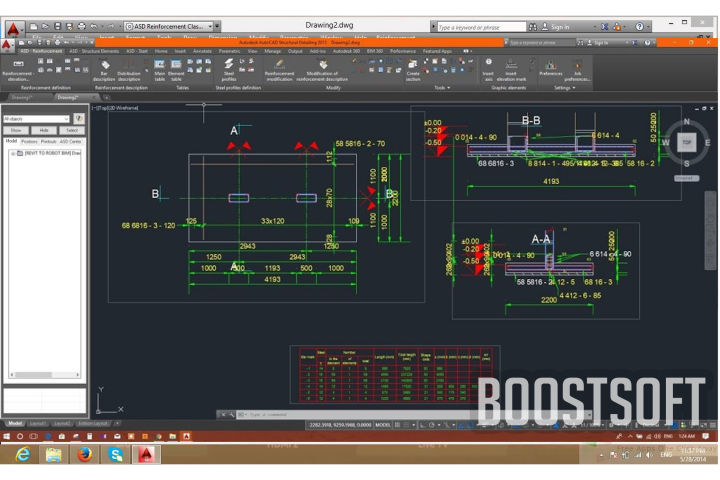Click the Main table tool
Image resolution: width=720 pixels, height=480 pixels.
click(x=159, y=70)
